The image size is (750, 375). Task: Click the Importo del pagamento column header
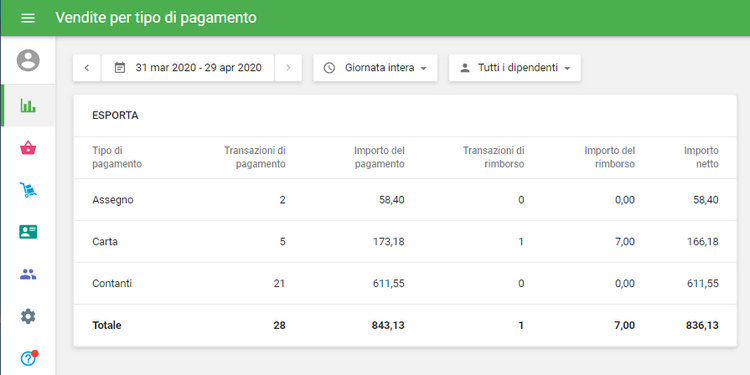(x=379, y=157)
